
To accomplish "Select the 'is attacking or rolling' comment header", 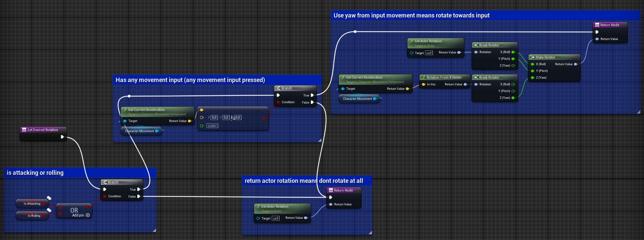I will [x=35, y=173].
